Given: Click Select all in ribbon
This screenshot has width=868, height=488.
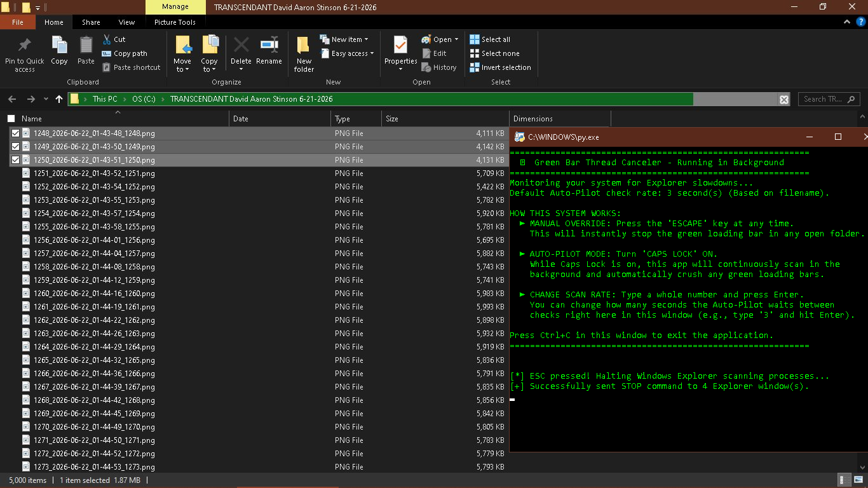Looking at the screenshot, I should click(490, 39).
